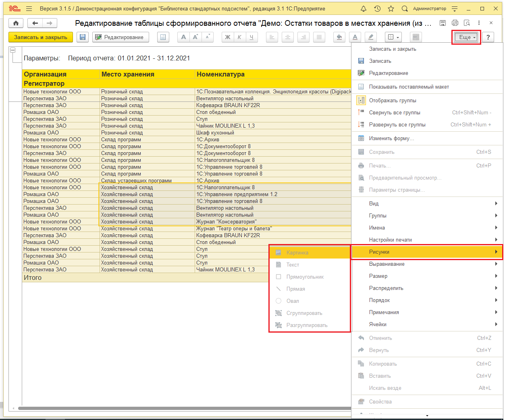Click the save icon in header

click(443, 23)
